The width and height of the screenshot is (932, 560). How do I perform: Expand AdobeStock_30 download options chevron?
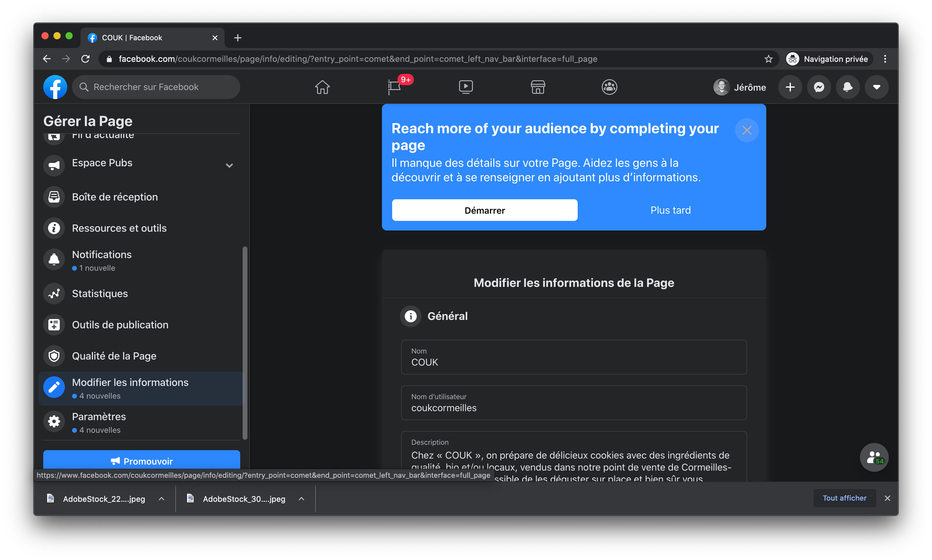[301, 499]
